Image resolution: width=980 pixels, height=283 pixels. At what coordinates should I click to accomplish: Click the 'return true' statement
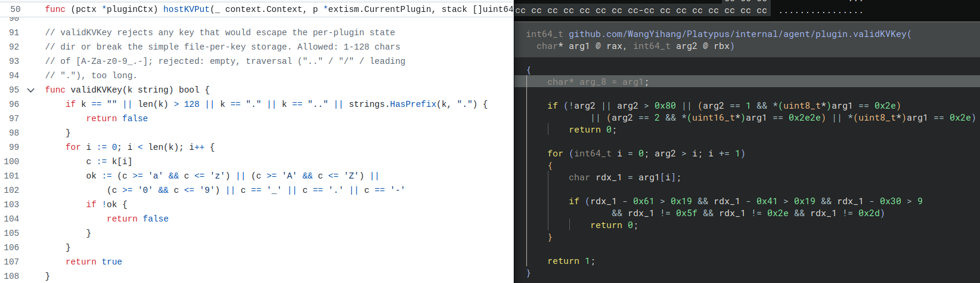click(x=94, y=262)
